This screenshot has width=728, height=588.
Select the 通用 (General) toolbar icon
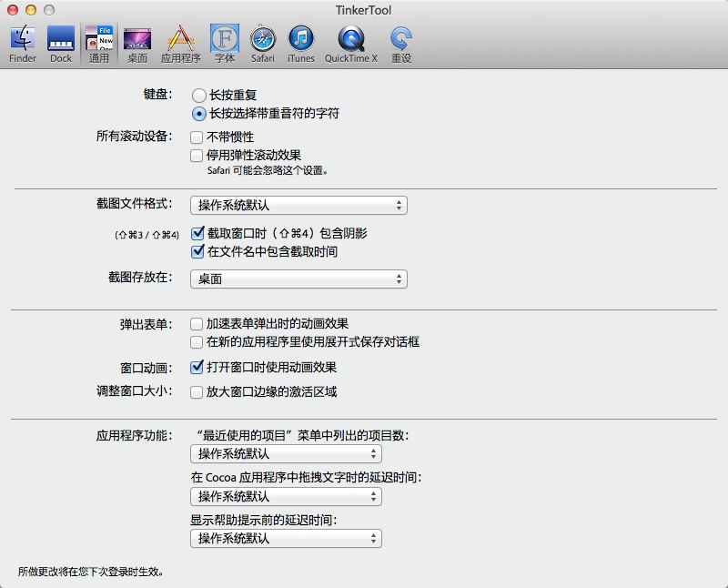point(99,44)
